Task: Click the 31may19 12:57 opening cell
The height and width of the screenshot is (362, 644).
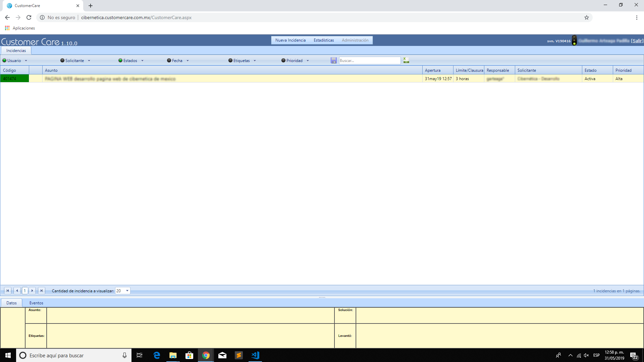Action: [438, 79]
